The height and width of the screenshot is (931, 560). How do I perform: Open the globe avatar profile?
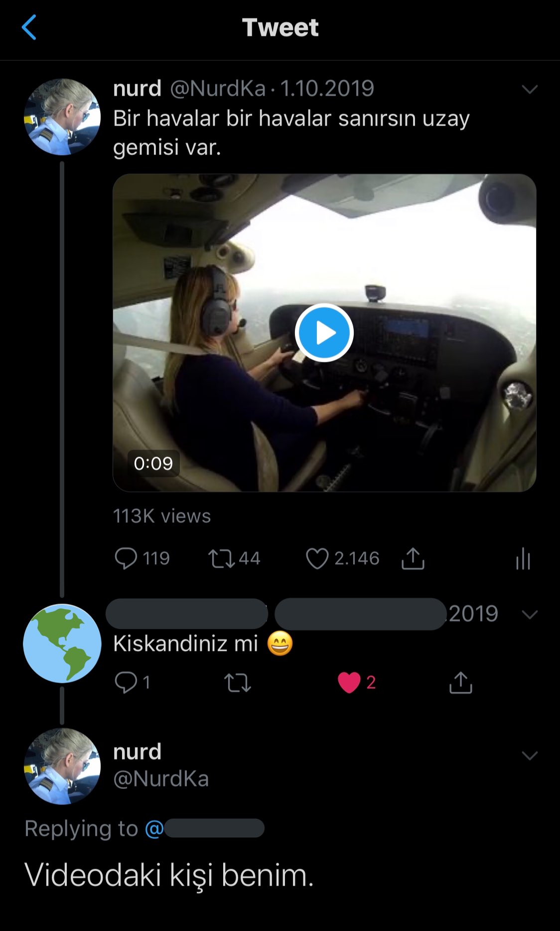tap(62, 643)
